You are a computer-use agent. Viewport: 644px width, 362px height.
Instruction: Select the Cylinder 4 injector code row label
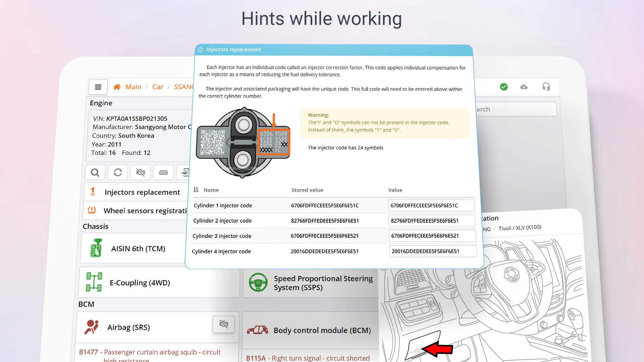tap(221, 251)
